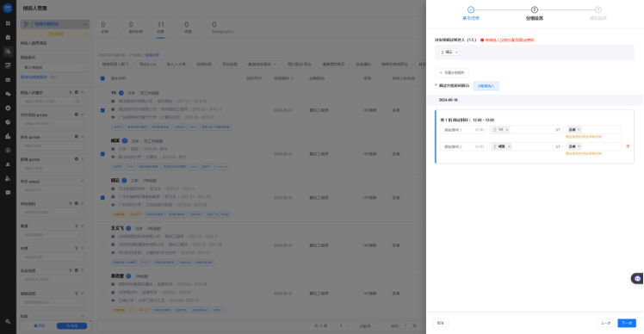Expand the yellow status dropdown under position selector
The image size is (644, 334).
tap(54, 34)
